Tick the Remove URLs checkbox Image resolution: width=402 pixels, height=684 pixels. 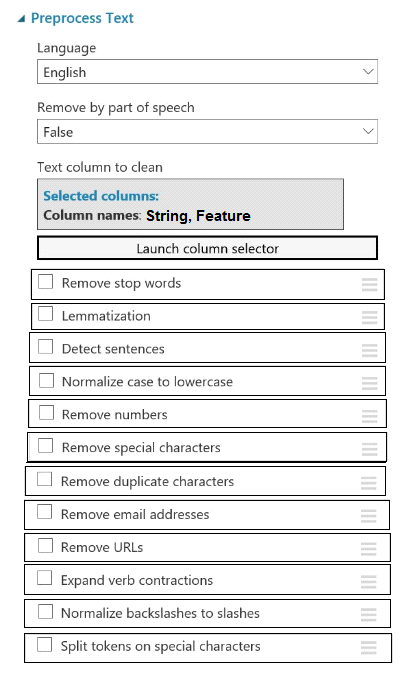[45, 546]
